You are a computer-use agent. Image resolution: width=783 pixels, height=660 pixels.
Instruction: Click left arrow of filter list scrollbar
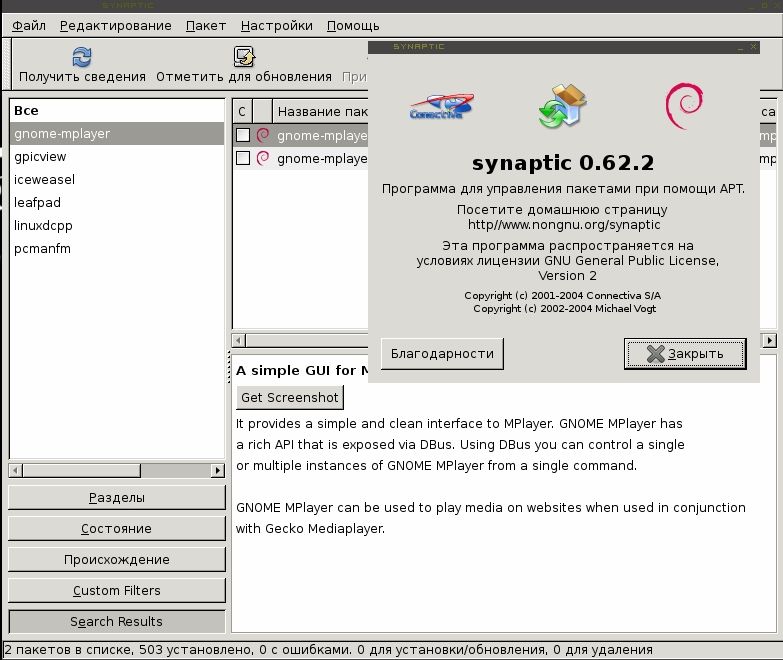click(x=15, y=470)
